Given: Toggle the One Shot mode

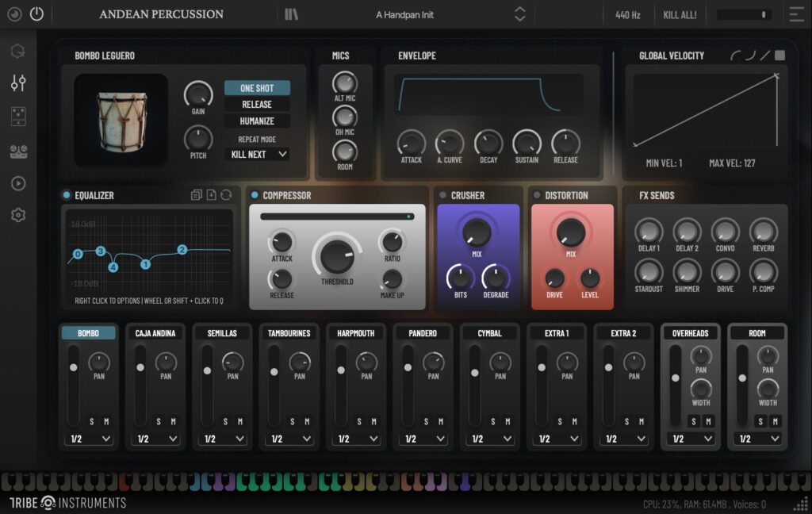Looking at the screenshot, I should tap(257, 88).
